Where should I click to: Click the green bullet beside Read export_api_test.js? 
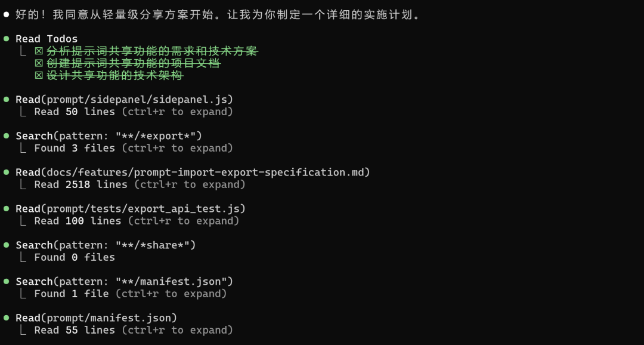click(x=6, y=208)
